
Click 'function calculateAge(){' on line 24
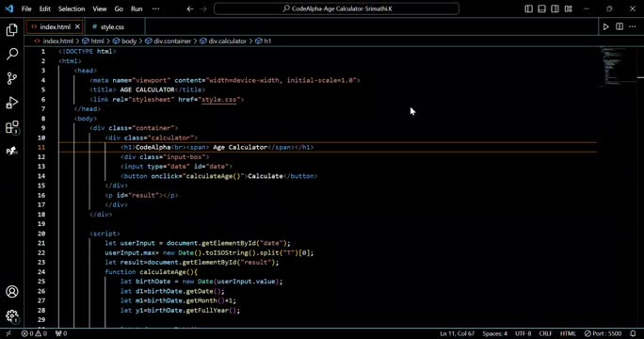tap(152, 272)
